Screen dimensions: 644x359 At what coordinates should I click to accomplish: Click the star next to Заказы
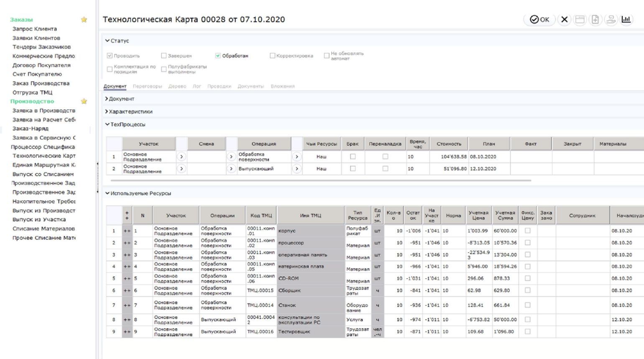(84, 20)
